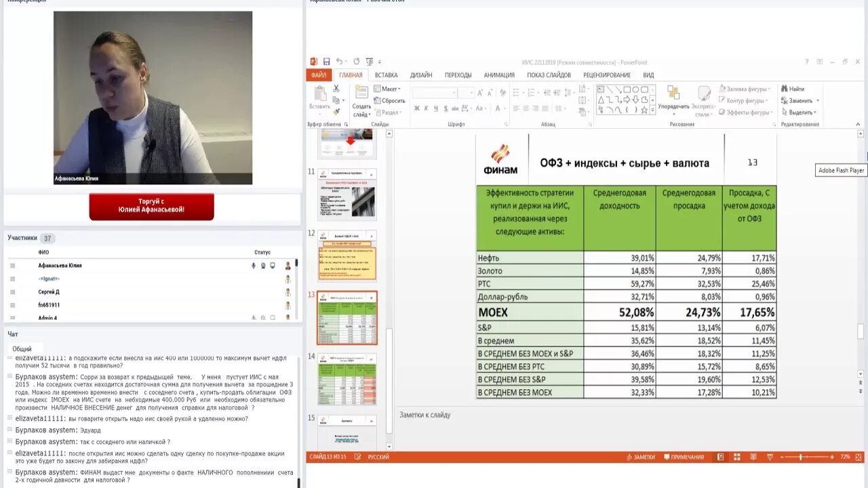Click the Сбросить slide reset button
The width and height of the screenshot is (868, 488).
click(389, 100)
